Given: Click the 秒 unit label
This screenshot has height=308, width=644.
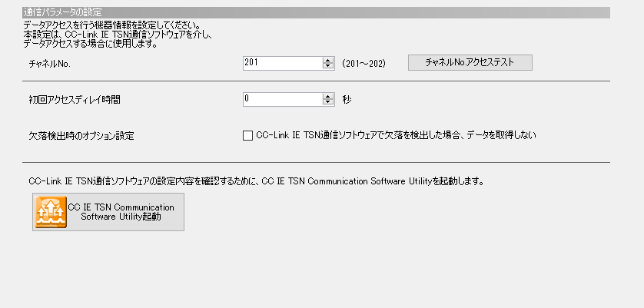Looking at the screenshot, I should (x=347, y=99).
